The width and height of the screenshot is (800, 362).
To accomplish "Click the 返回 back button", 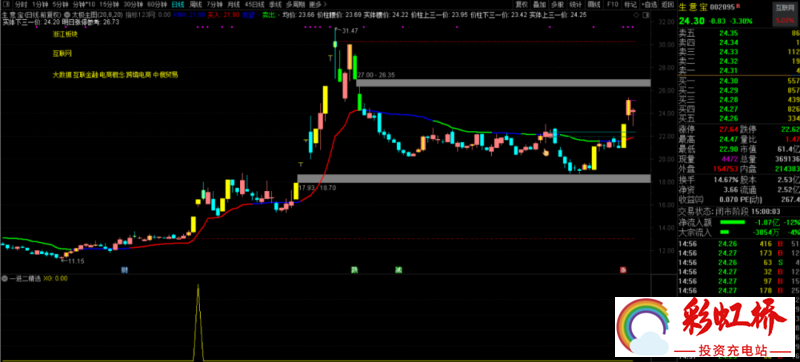I will [x=667, y=5].
